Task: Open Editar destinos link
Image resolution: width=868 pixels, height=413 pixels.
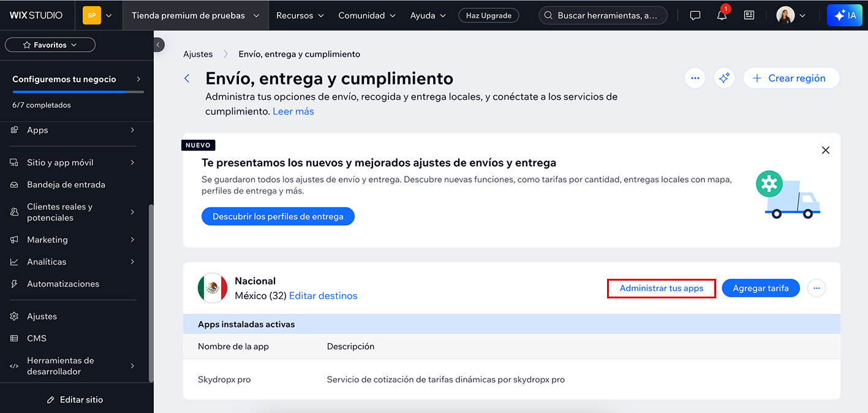Action: point(323,295)
